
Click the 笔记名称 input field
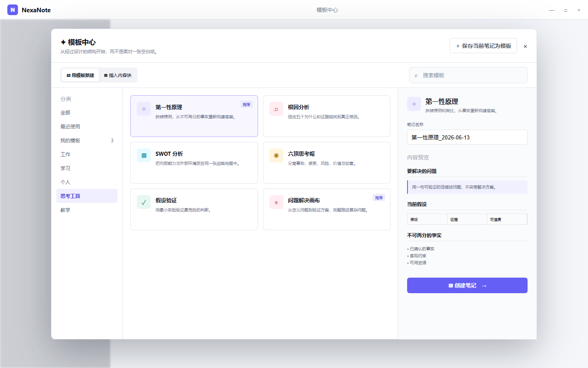coord(467,137)
